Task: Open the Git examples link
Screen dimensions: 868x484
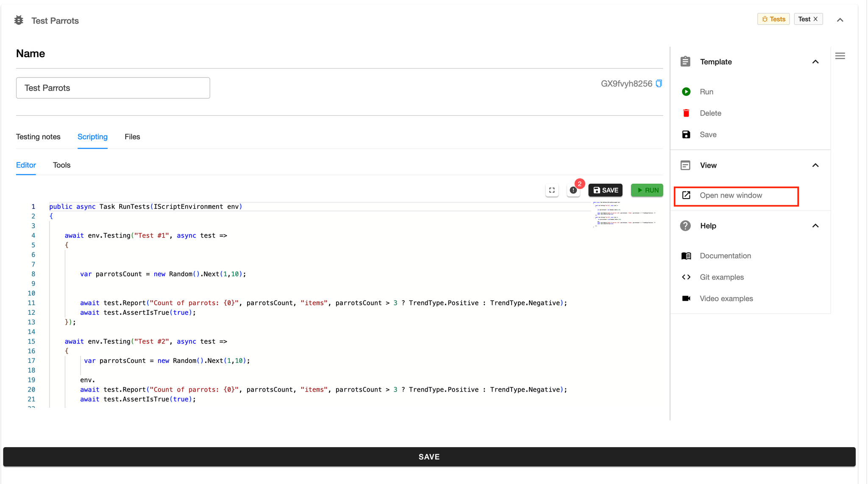Action: click(721, 277)
